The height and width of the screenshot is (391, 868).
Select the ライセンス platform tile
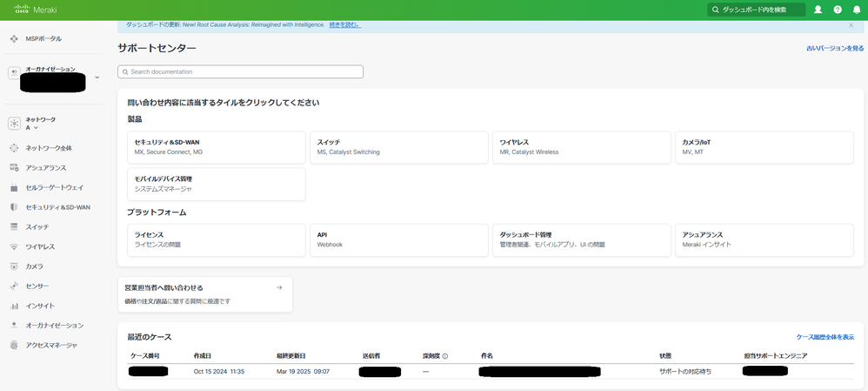217,239
